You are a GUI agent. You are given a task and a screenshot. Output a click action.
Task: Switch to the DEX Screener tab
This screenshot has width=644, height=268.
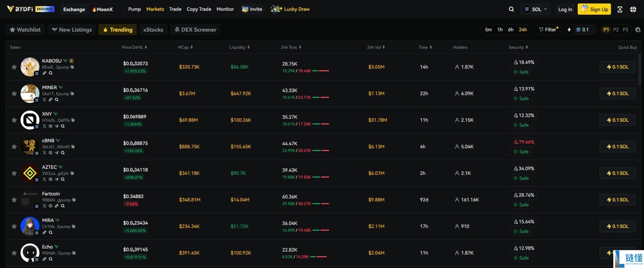coord(195,30)
